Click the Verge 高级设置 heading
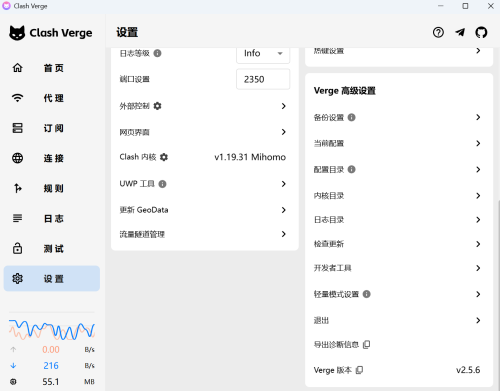The image size is (500, 391). (x=345, y=91)
